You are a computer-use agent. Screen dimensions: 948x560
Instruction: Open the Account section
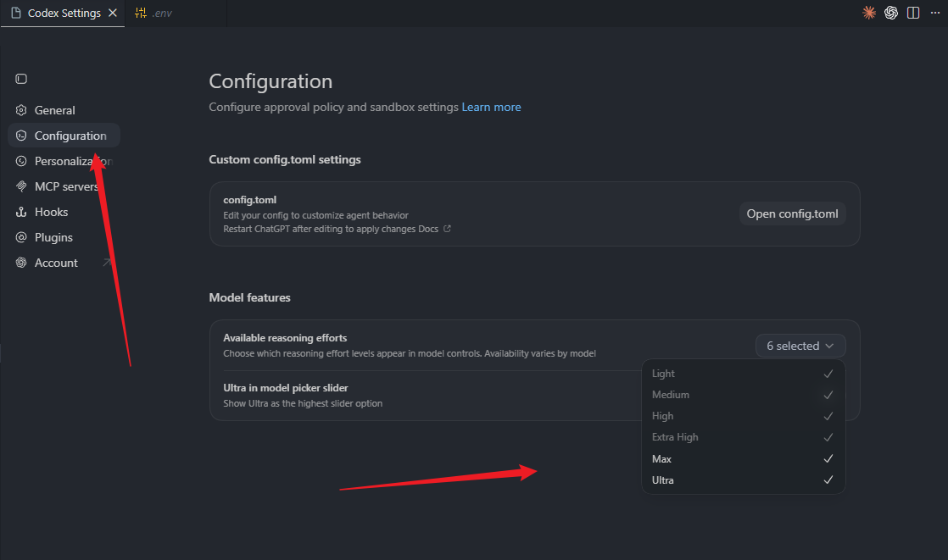coord(64,262)
